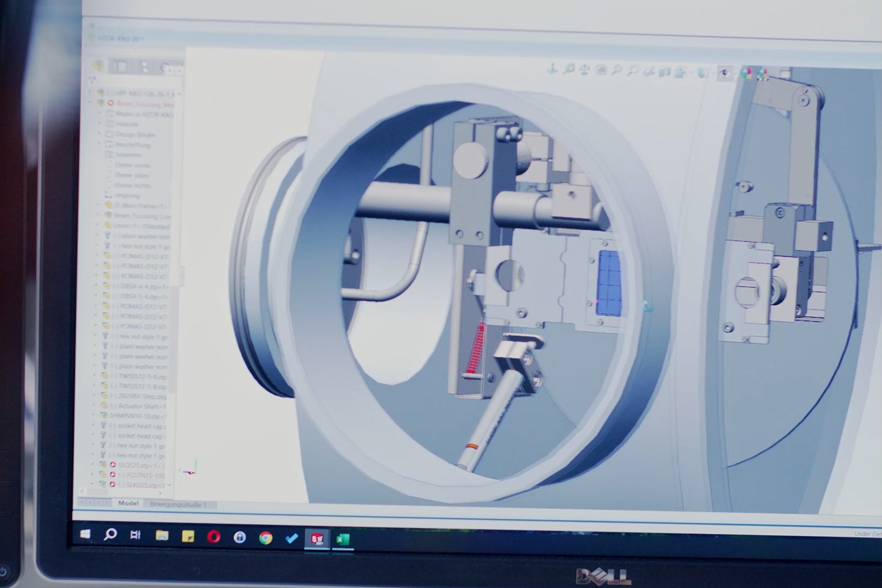Switch to the Bewegungsstudie 1 tab
Viewport: 882px width, 588px height.
pyautogui.click(x=178, y=505)
